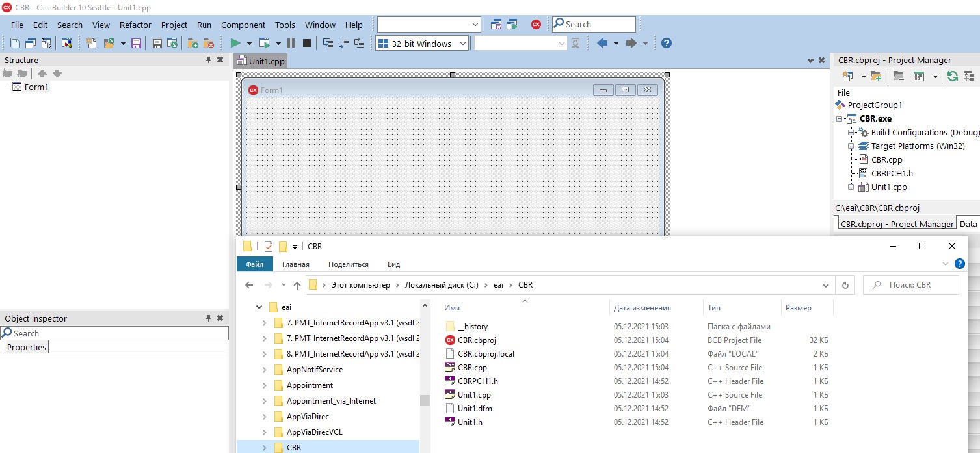Open the dropdown arrow next to Run button

pos(250,43)
